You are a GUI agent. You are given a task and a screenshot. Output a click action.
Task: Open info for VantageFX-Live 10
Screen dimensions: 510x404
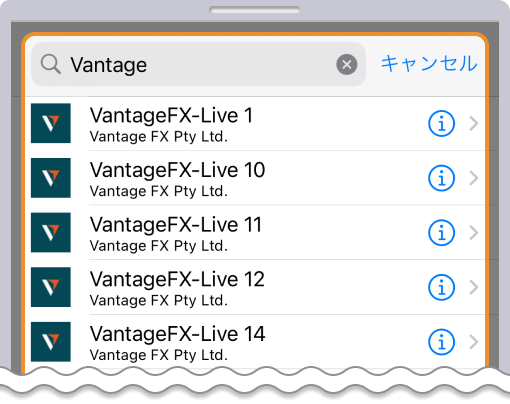point(441,178)
